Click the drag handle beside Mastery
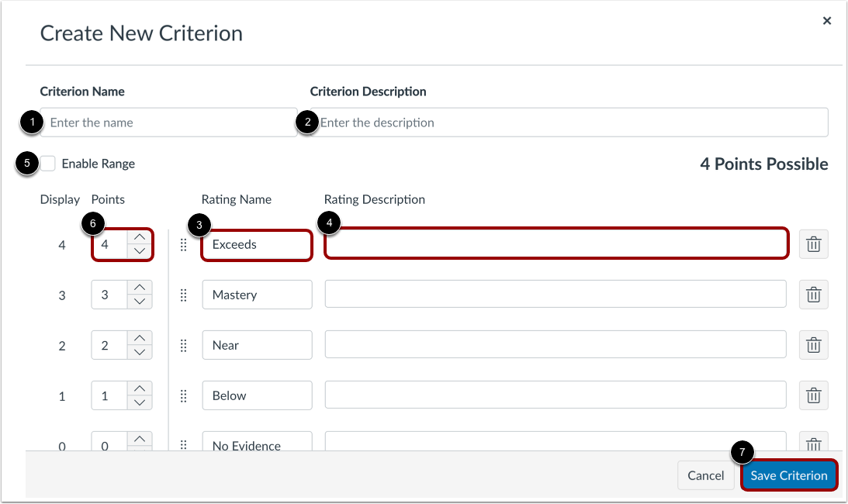The image size is (848, 504). [x=184, y=295]
